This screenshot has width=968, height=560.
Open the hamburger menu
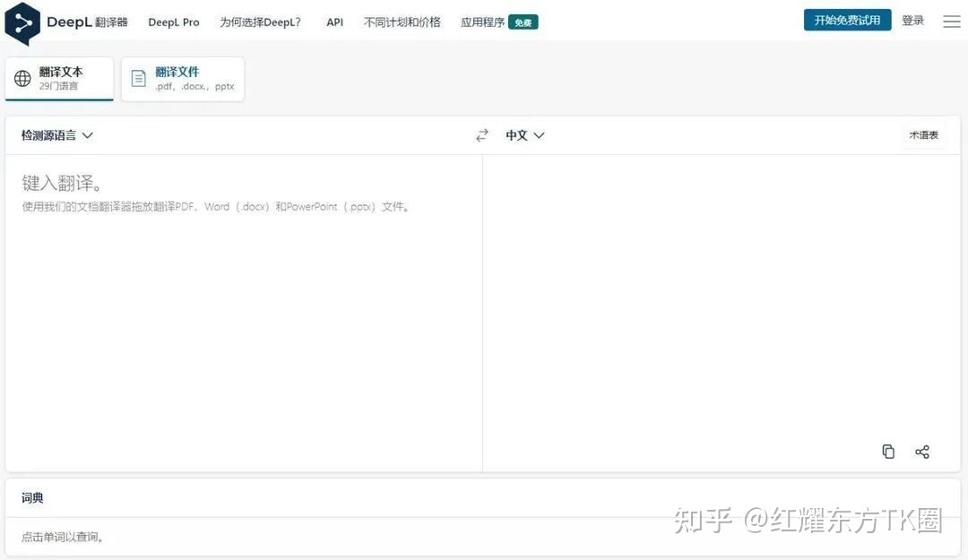click(951, 22)
